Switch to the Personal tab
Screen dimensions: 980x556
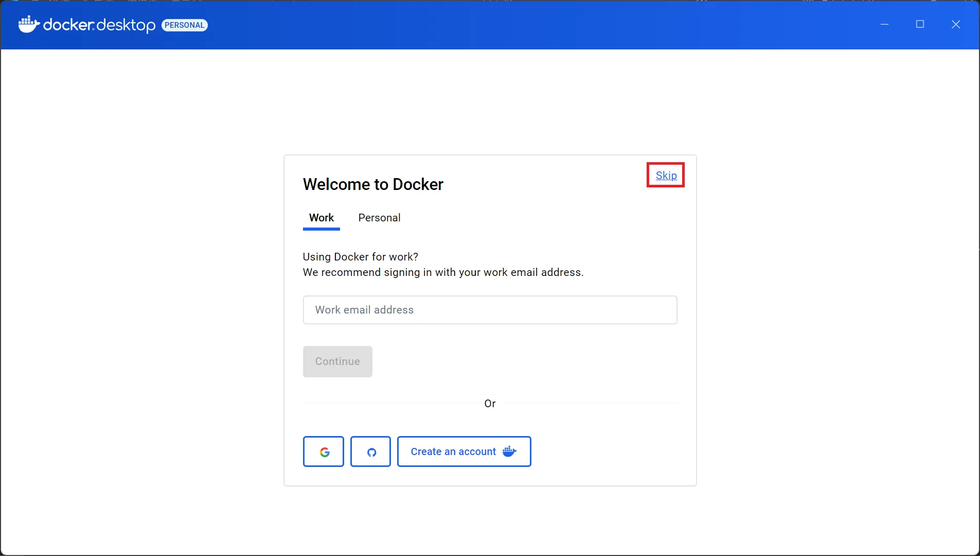pyautogui.click(x=379, y=218)
